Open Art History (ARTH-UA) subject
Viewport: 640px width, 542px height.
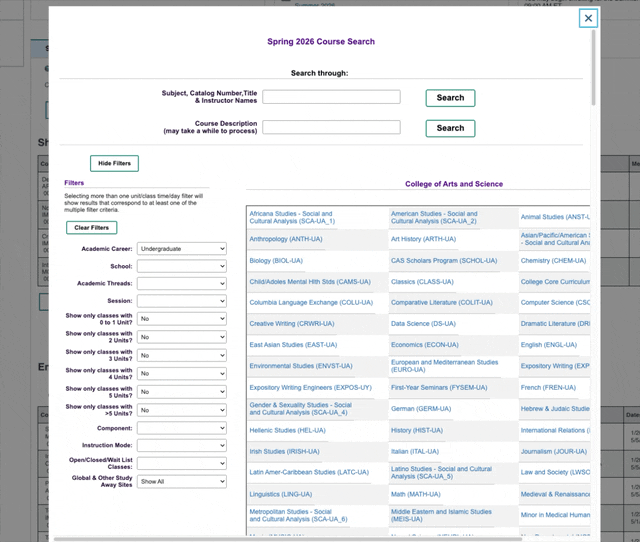coord(423,239)
